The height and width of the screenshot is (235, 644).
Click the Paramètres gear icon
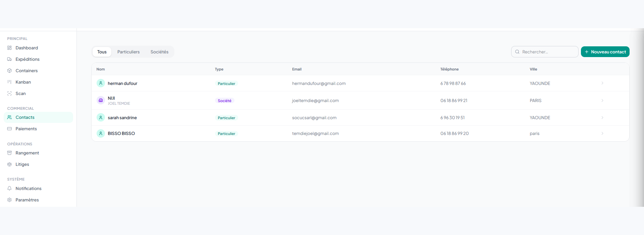(9, 200)
